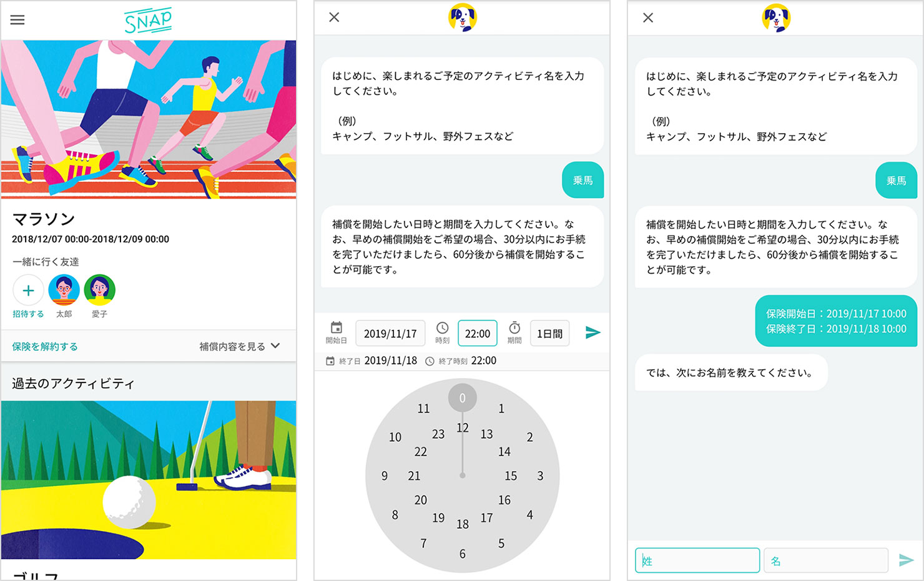This screenshot has height=581, width=924.
Task: Pick hour 7 on the clock dial
Action: click(x=423, y=544)
